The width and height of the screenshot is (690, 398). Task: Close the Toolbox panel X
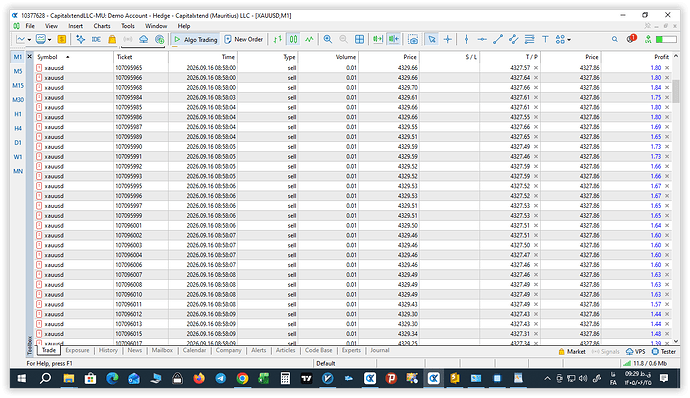point(29,57)
